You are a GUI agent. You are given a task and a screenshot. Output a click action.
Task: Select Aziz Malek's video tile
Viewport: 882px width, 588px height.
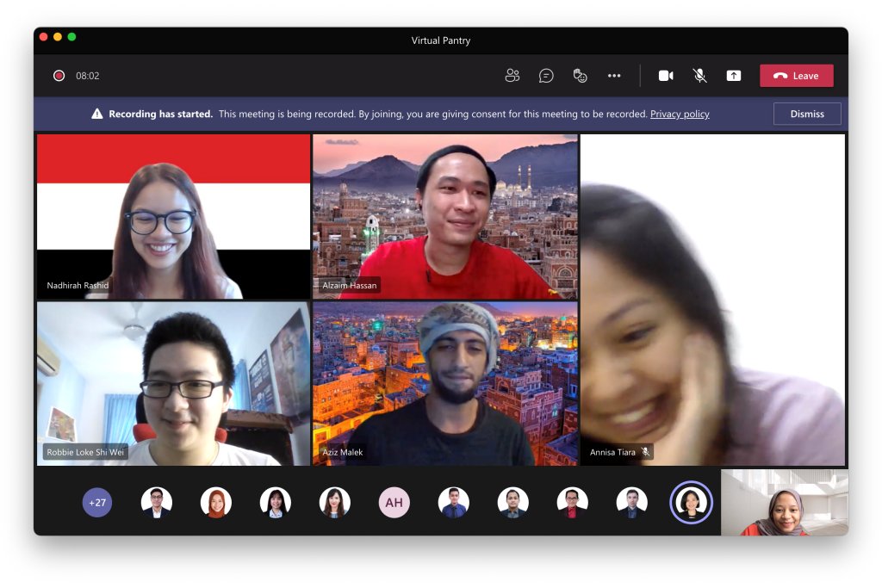point(445,383)
